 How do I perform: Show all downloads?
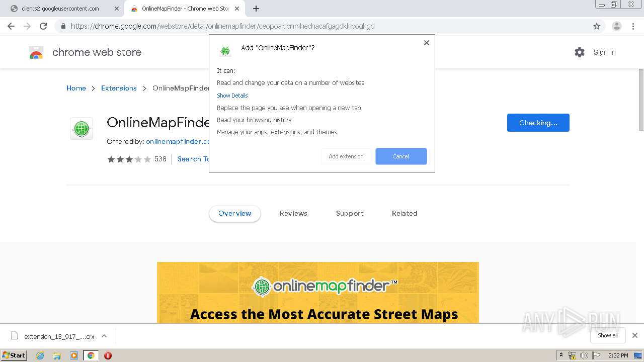tap(607, 335)
